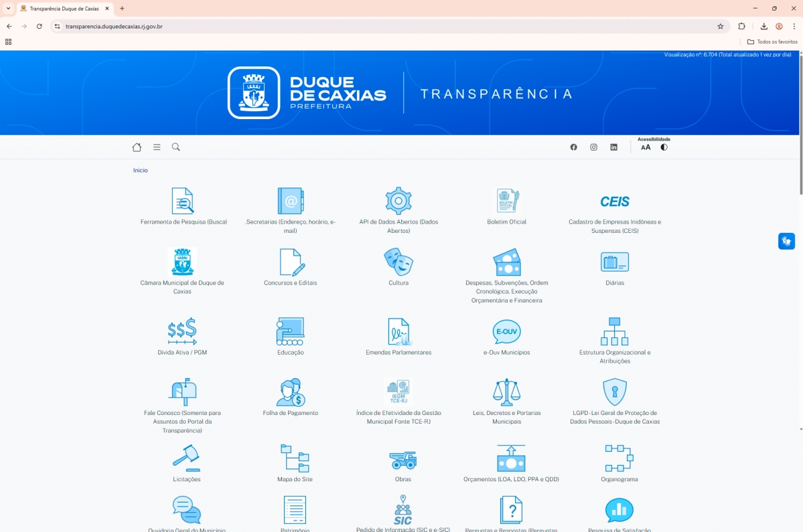Expand the hamburger navigation menu

point(157,147)
